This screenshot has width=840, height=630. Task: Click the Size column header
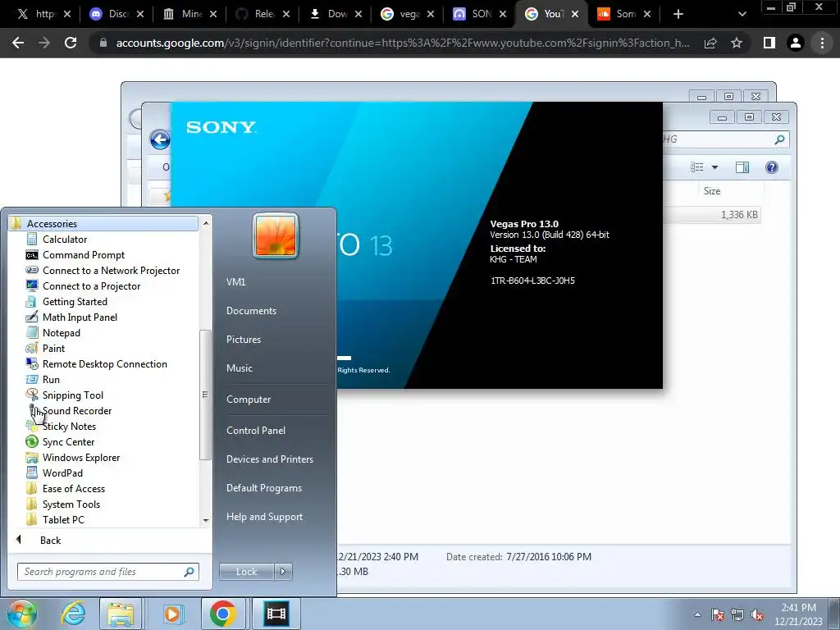712,191
